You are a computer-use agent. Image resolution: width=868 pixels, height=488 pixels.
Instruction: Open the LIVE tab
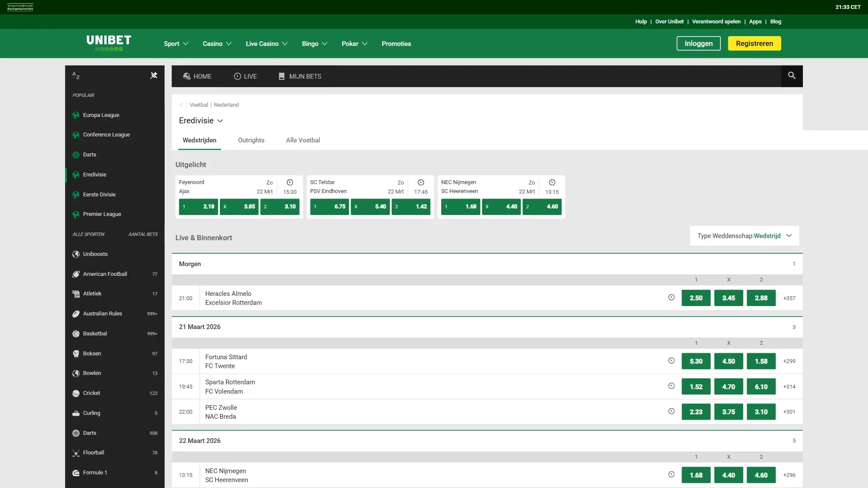click(x=245, y=77)
